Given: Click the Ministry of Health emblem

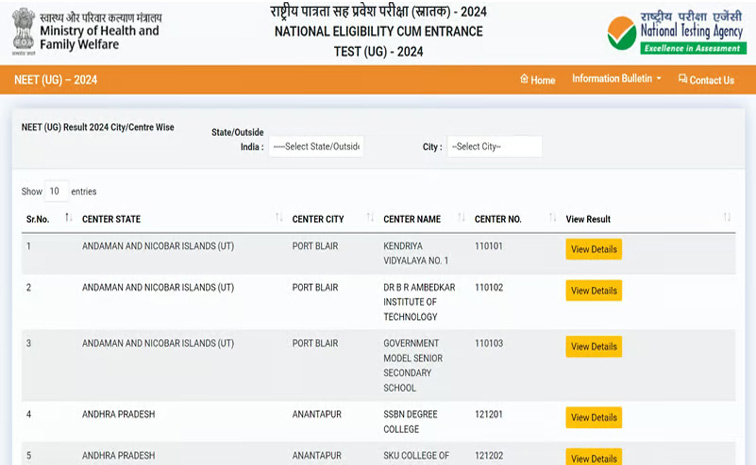Looking at the screenshot, I should click(23, 31).
